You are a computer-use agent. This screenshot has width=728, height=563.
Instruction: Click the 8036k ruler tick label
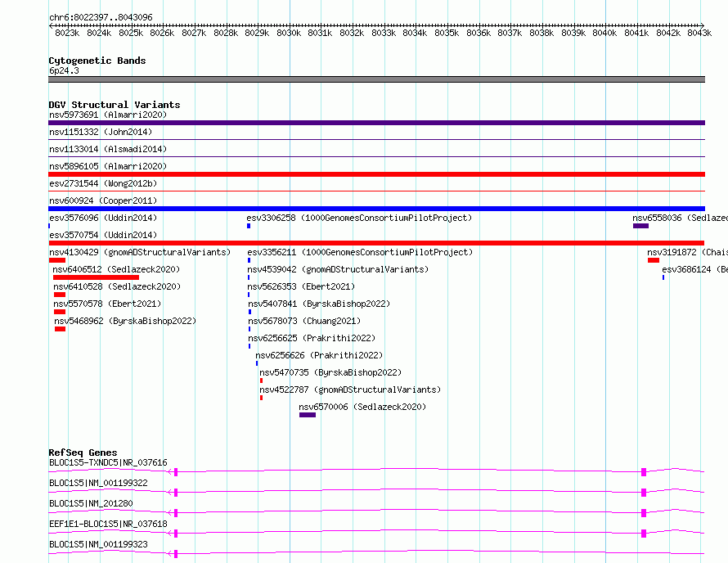click(x=479, y=33)
